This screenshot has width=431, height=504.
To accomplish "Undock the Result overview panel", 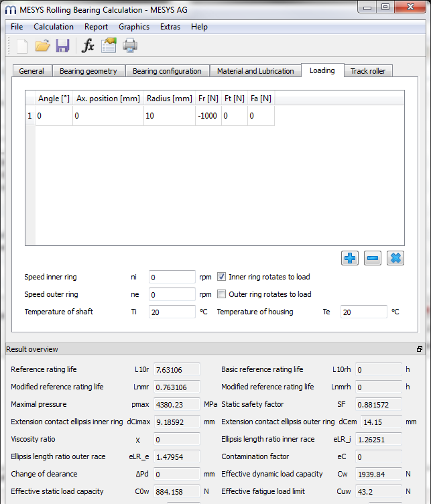I will click(420, 349).
